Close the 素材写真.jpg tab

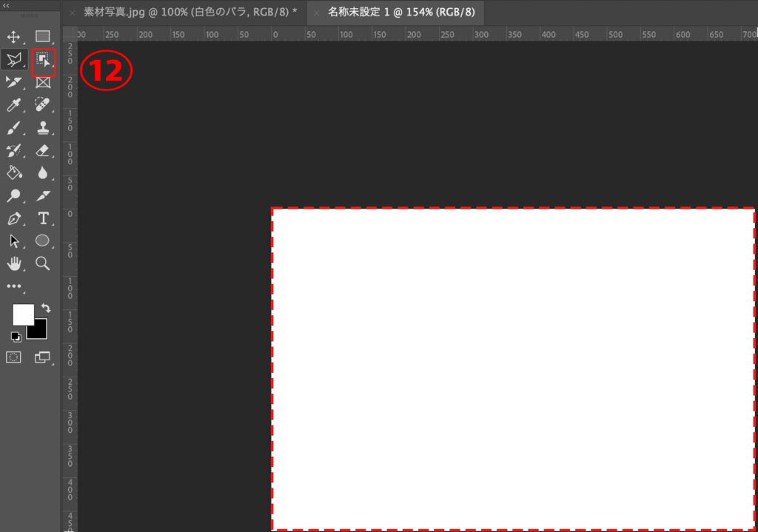pyautogui.click(x=73, y=13)
